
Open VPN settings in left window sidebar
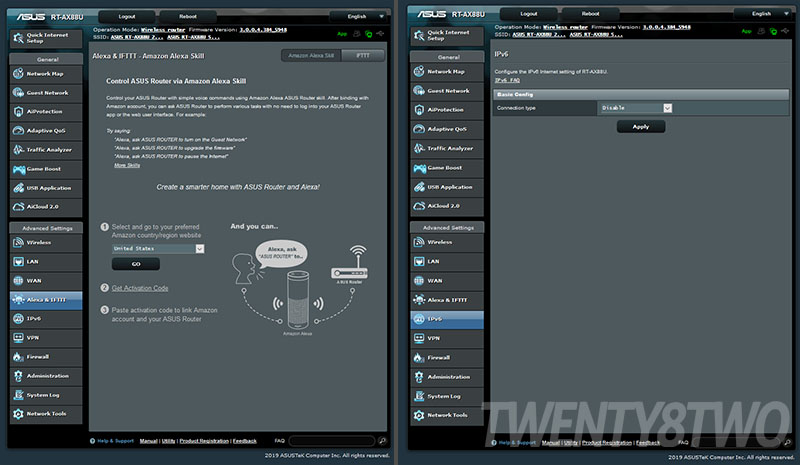click(x=46, y=338)
